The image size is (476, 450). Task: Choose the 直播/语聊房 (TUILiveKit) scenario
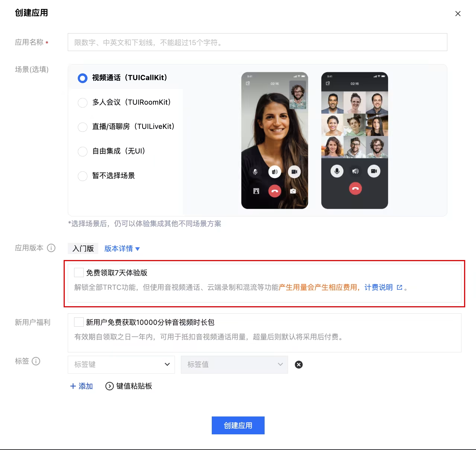point(83,127)
